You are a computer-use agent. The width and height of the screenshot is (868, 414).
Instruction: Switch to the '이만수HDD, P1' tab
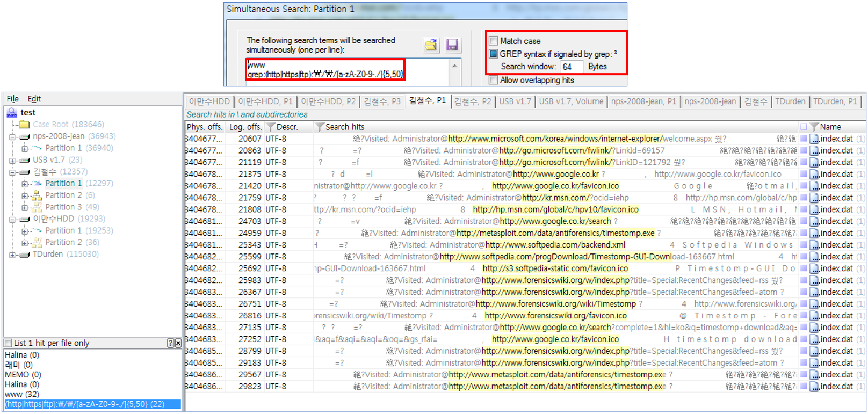[265, 101]
